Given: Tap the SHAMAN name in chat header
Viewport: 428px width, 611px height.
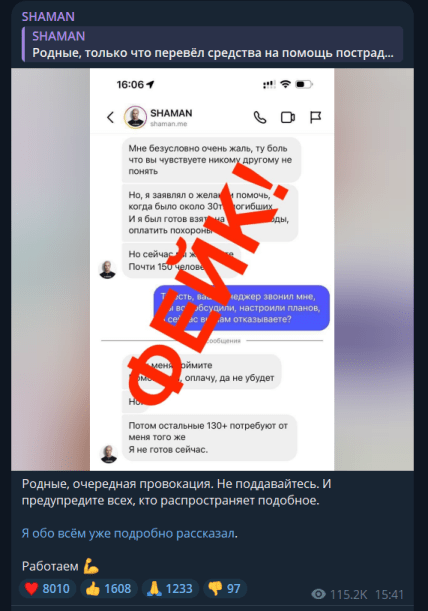Looking at the screenshot, I should (x=171, y=113).
